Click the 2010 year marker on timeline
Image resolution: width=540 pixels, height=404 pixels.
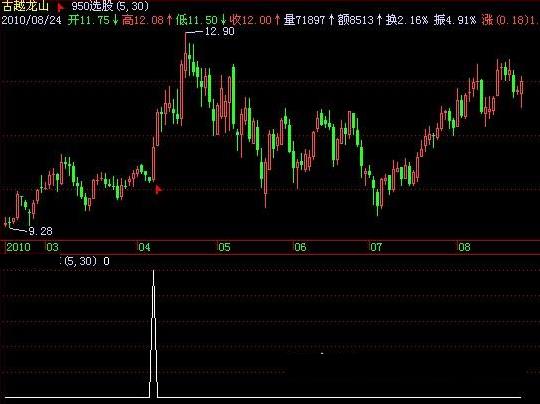click(18, 247)
